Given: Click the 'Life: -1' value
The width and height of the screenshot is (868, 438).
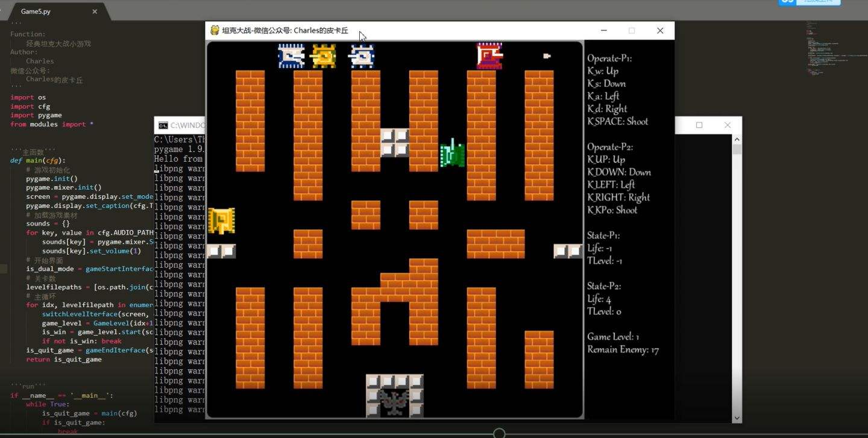Looking at the screenshot, I should [600, 248].
